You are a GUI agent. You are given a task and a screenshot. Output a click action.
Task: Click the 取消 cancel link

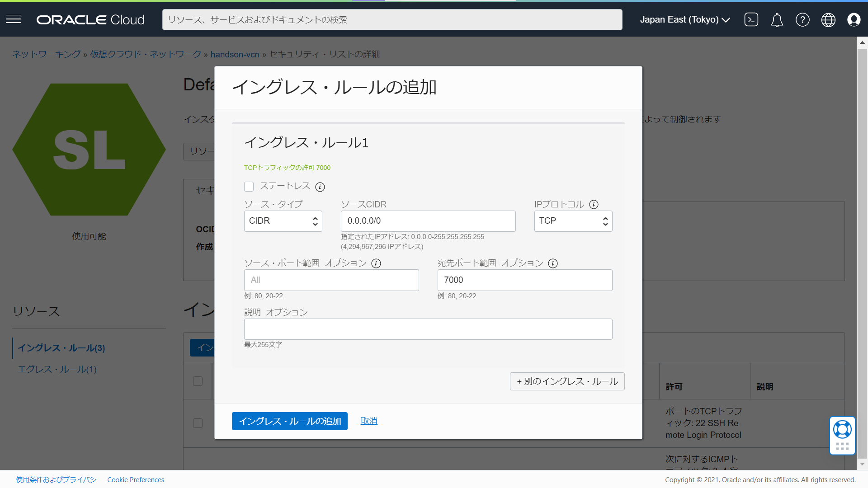click(x=369, y=421)
